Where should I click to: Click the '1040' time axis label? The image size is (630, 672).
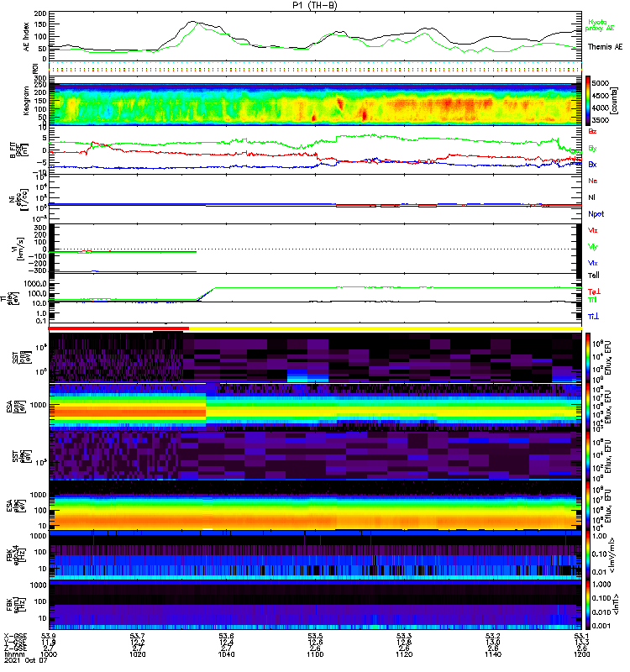(x=226, y=654)
